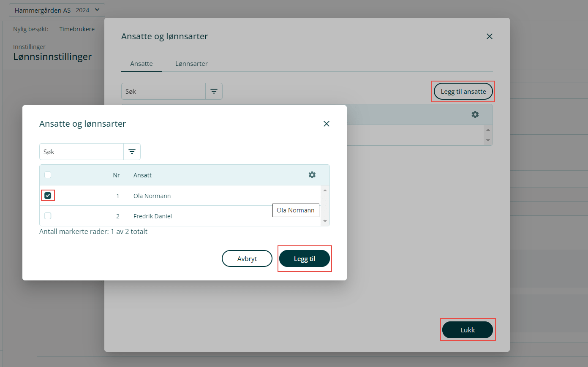Image resolution: width=588 pixels, height=367 pixels.
Task: Click filter icon beside background search field
Action: pos(214,91)
